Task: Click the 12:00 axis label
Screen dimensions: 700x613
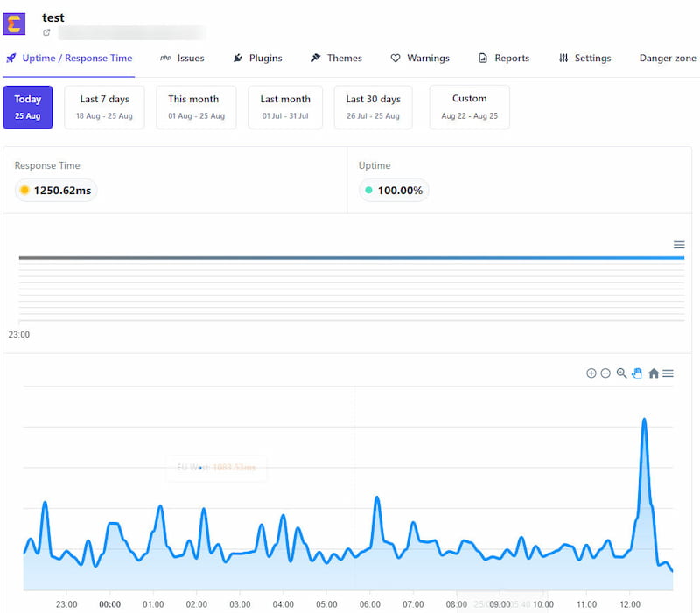Action: 630,604
